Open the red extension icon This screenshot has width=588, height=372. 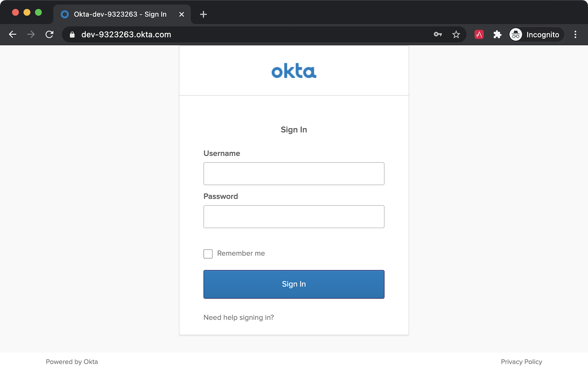pyautogui.click(x=479, y=35)
